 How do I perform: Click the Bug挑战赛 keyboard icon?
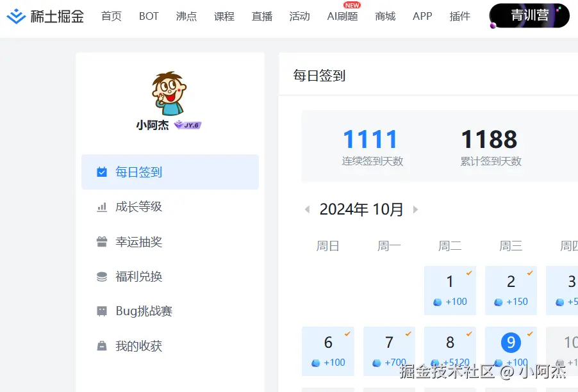tap(101, 311)
